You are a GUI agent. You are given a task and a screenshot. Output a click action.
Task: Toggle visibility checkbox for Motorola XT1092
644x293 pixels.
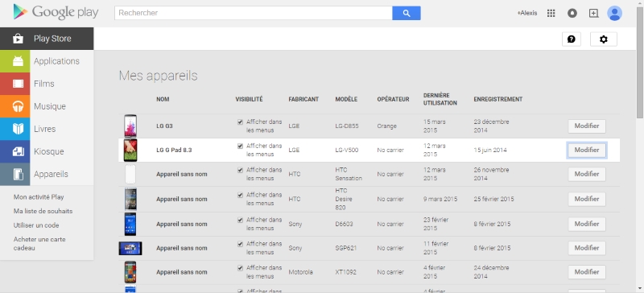240,268
